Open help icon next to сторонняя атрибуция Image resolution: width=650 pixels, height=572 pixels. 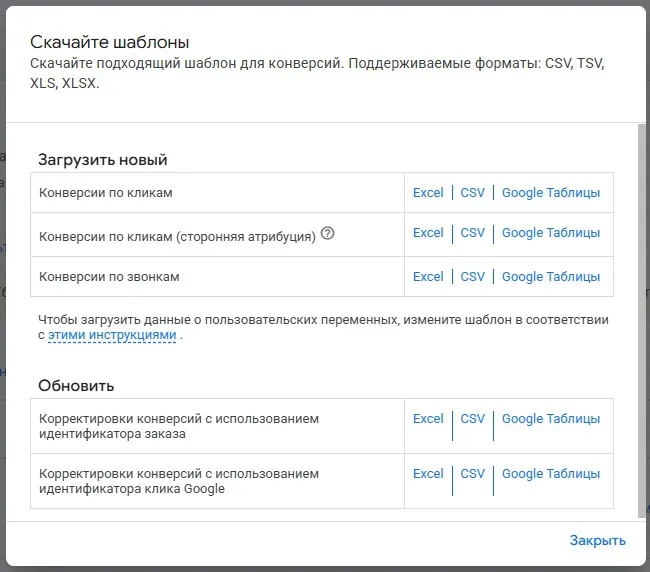(327, 233)
